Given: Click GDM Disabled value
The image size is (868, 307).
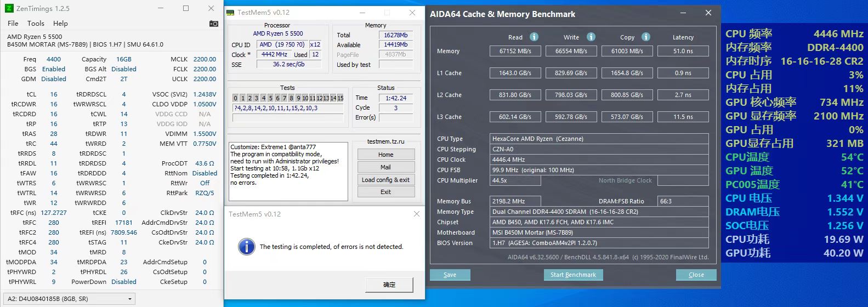Looking at the screenshot, I should [x=54, y=79].
